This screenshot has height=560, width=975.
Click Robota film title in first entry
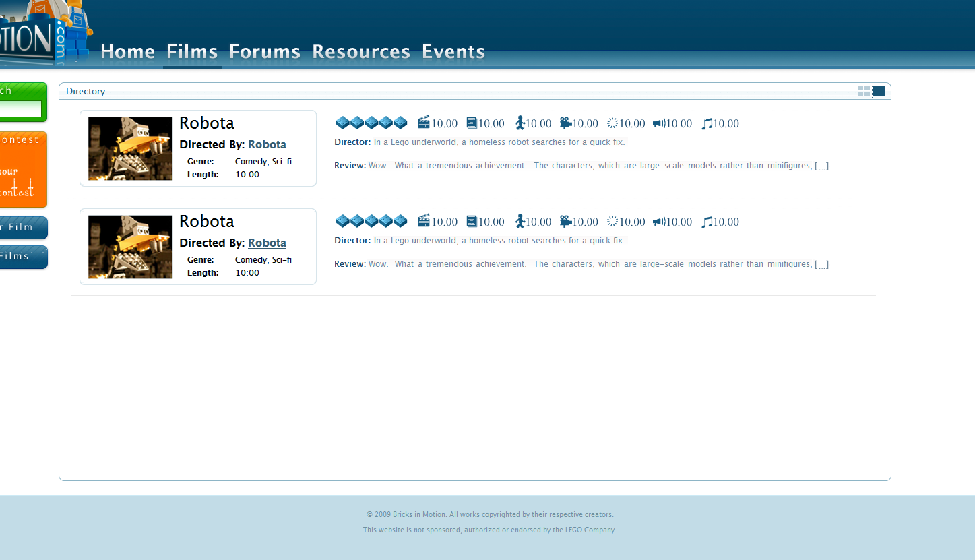(x=207, y=123)
